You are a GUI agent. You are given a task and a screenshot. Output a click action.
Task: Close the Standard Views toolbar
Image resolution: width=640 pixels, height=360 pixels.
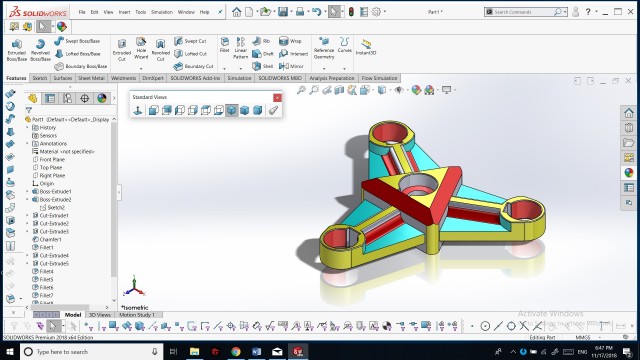pyautogui.click(x=277, y=98)
